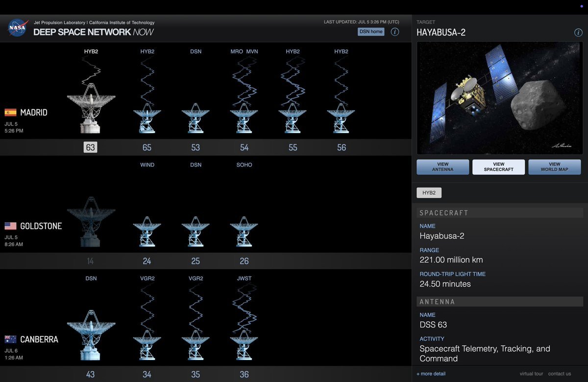This screenshot has width=588, height=382.
Task: Click HYB2 label above antenna 65
Action: (147, 51)
